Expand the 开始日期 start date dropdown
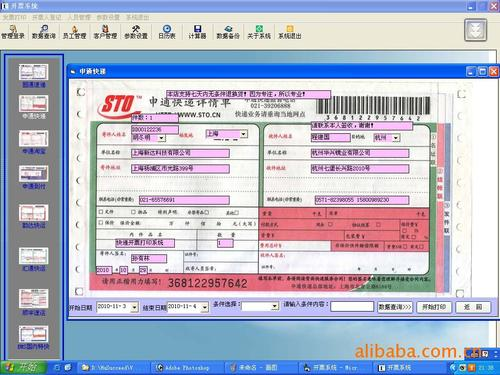Image resolution: width=500 pixels, height=375 pixels. pos(134,307)
